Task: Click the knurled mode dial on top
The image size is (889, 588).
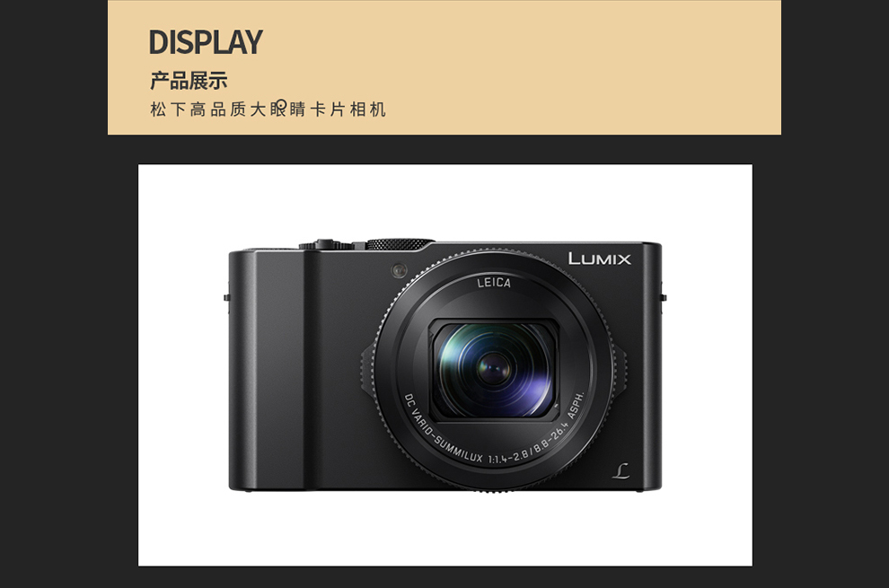Action: tap(400, 244)
